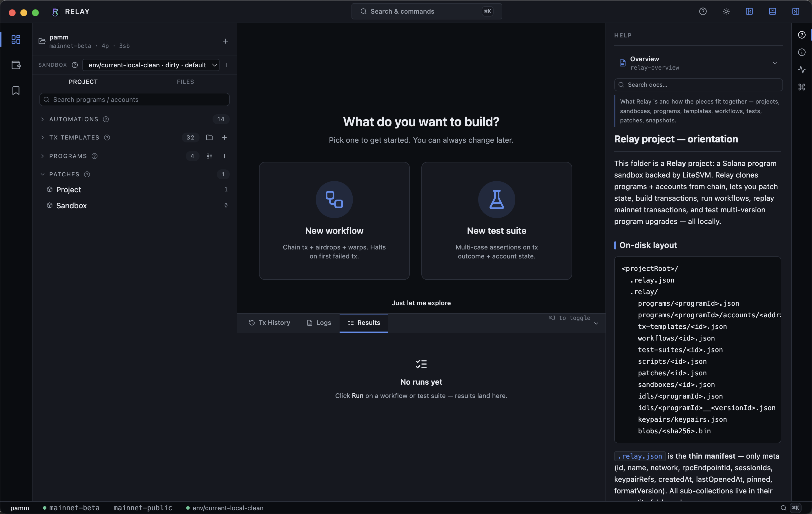Show help for PATCHES section
This screenshot has width=812, height=514.
(x=87, y=174)
